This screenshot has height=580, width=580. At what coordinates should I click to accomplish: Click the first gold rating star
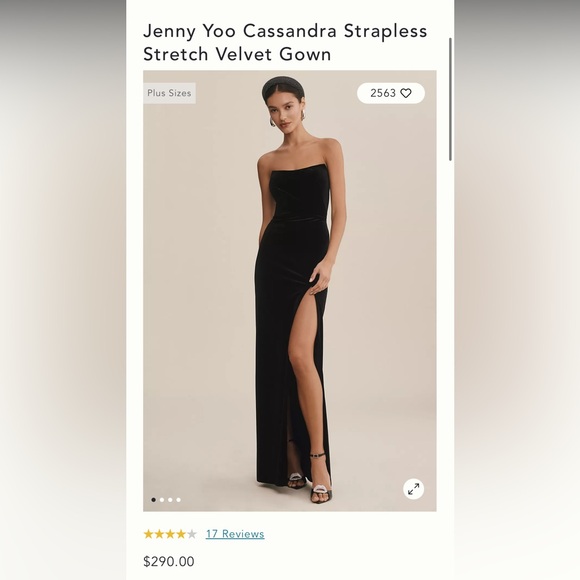click(x=148, y=534)
